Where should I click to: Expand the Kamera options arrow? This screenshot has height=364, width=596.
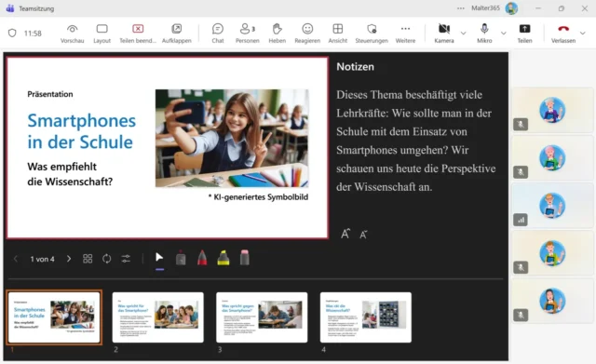point(464,34)
